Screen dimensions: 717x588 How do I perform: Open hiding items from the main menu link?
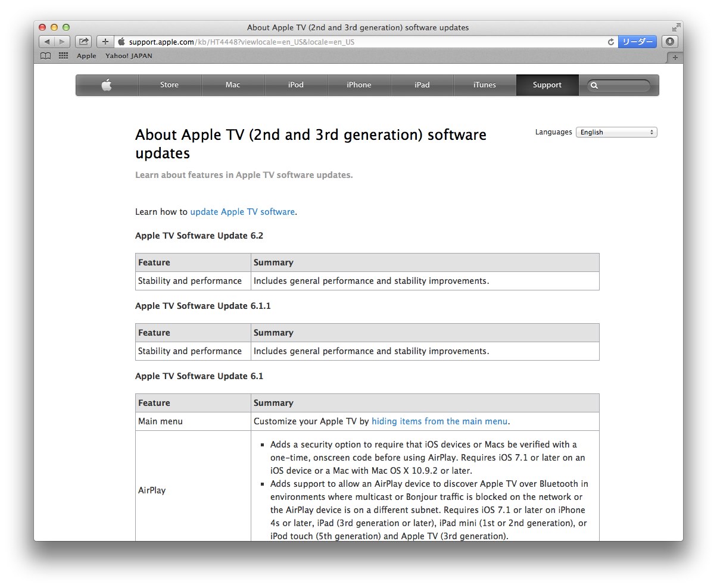click(439, 421)
